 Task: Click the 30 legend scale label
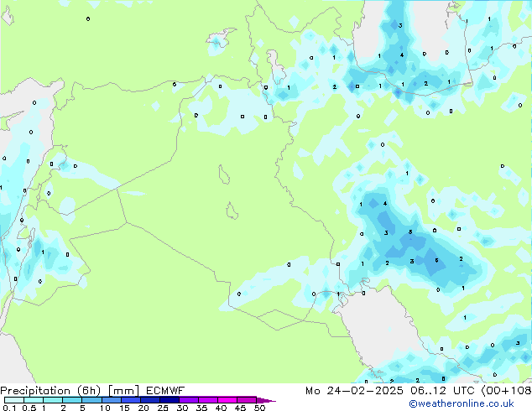(x=183, y=408)
